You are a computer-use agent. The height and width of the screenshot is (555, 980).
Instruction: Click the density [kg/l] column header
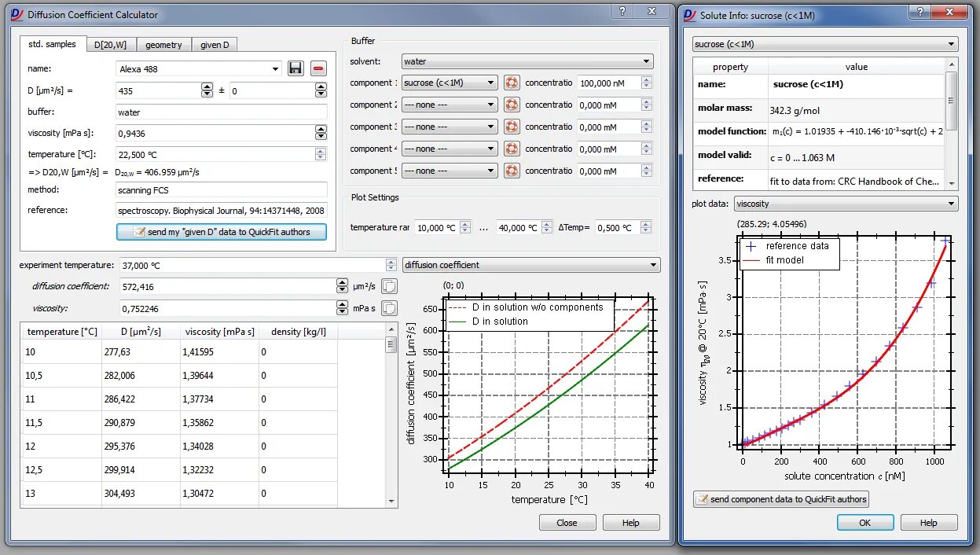(299, 332)
